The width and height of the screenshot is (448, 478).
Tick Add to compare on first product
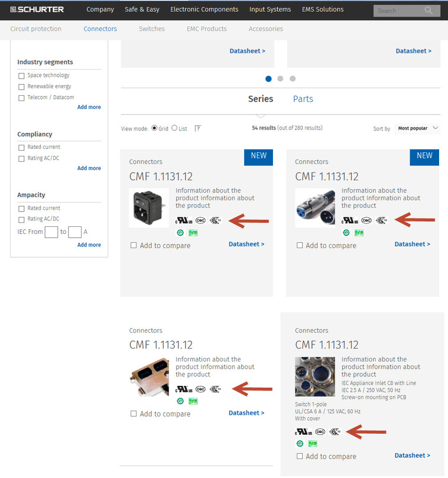coord(134,245)
